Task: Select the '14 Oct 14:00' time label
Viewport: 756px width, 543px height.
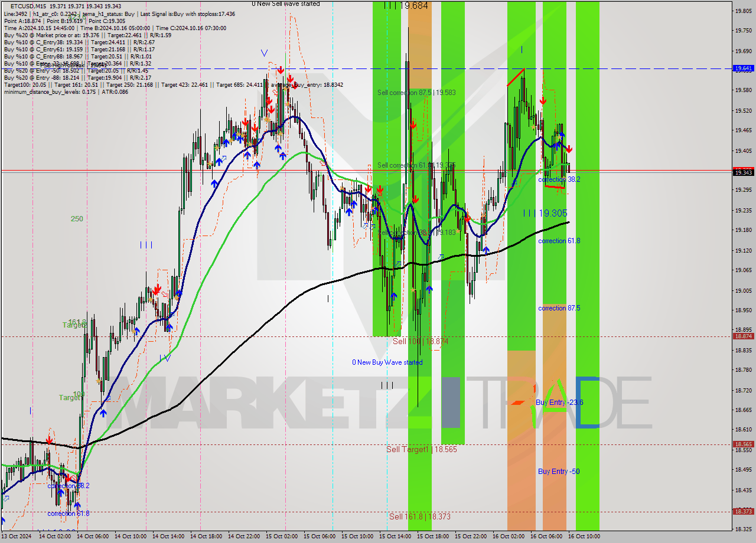Action: click(169, 537)
